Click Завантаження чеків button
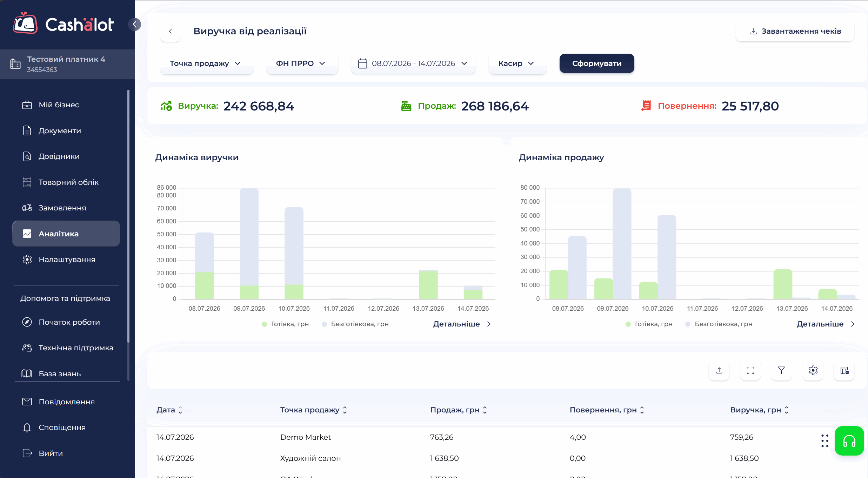Viewport: 868px width, 478px height. (795, 31)
